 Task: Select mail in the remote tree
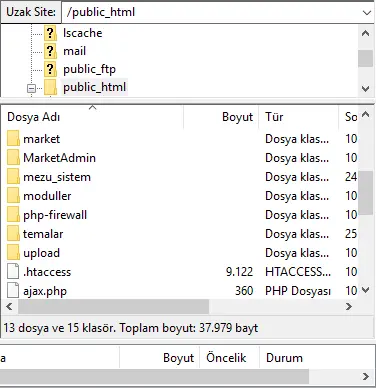pyautogui.click(x=75, y=51)
